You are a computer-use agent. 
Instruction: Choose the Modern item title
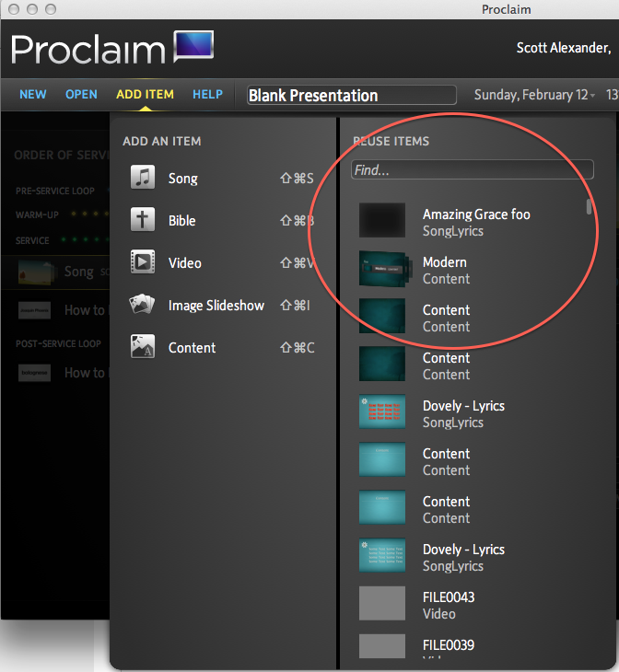(445, 261)
